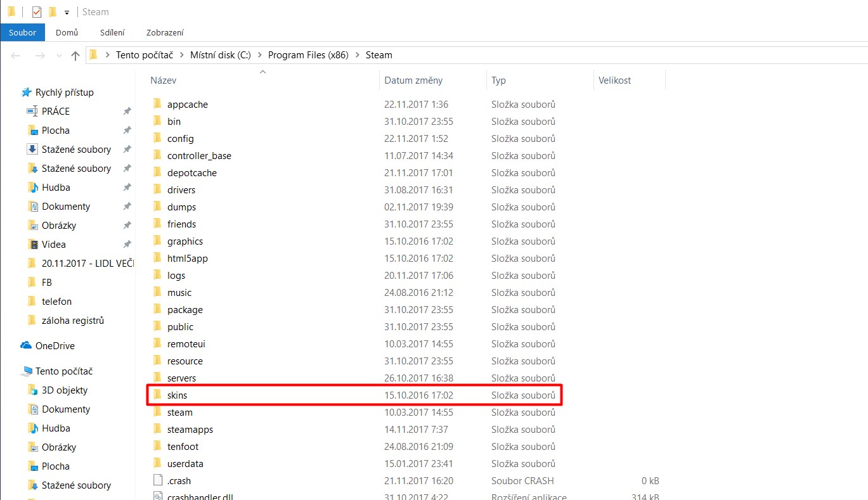Select the html5app folder icon
The image size is (868, 500).
(x=158, y=259)
